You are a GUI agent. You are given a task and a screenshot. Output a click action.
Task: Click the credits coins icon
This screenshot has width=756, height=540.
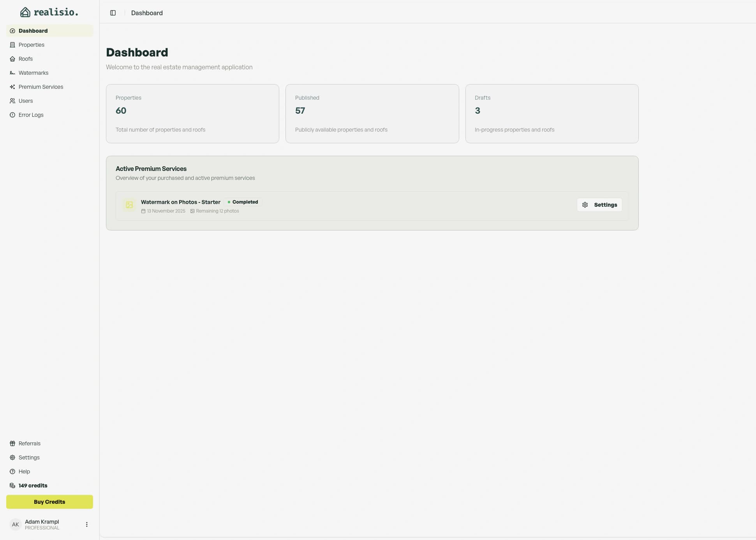12,485
